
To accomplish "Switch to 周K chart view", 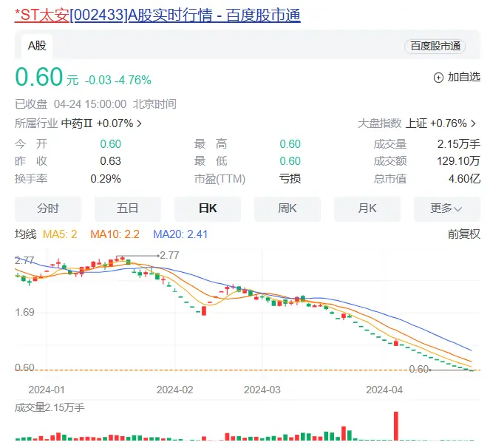I will coord(287,208).
